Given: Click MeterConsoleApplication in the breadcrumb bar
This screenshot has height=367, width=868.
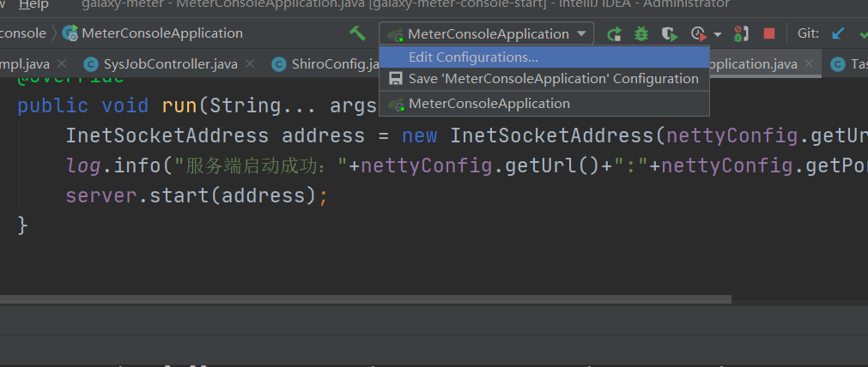Looking at the screenshot, I should tap(162, 33).
